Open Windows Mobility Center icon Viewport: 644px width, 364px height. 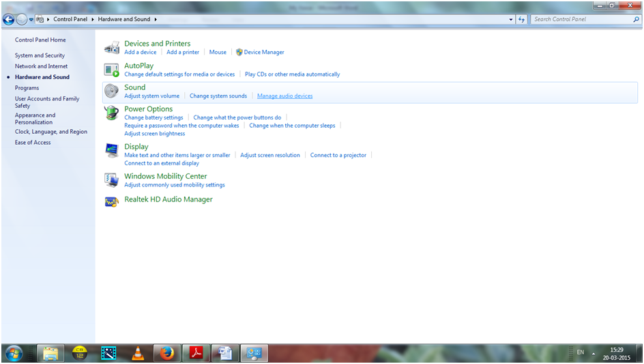[x=112, y=180]
